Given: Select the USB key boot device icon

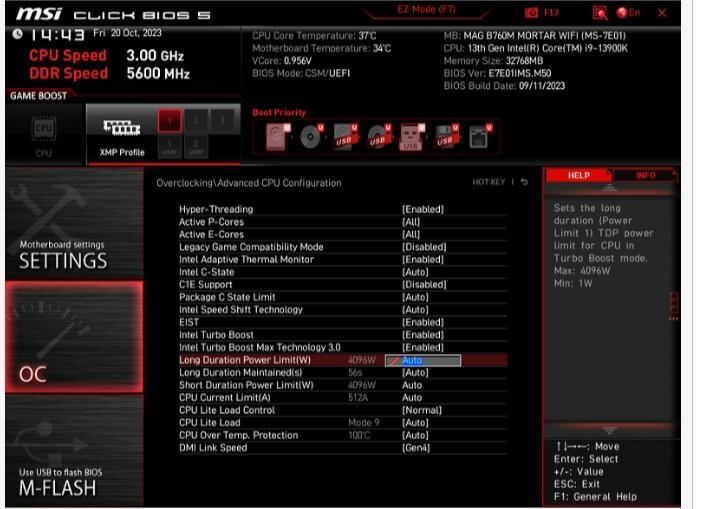Looking at the screenshot, I should pyautogui.click(x=411, y=137).
